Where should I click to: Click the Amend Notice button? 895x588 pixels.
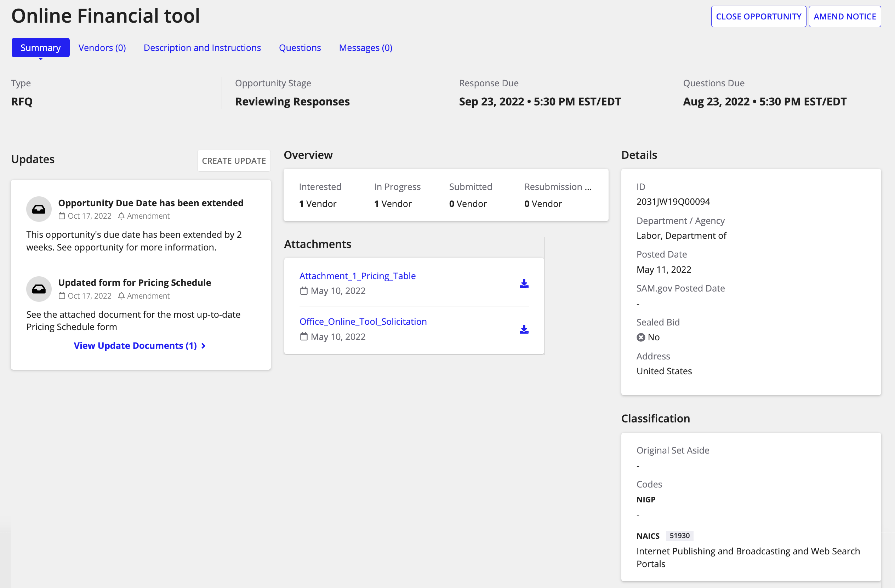click(845, 17)
